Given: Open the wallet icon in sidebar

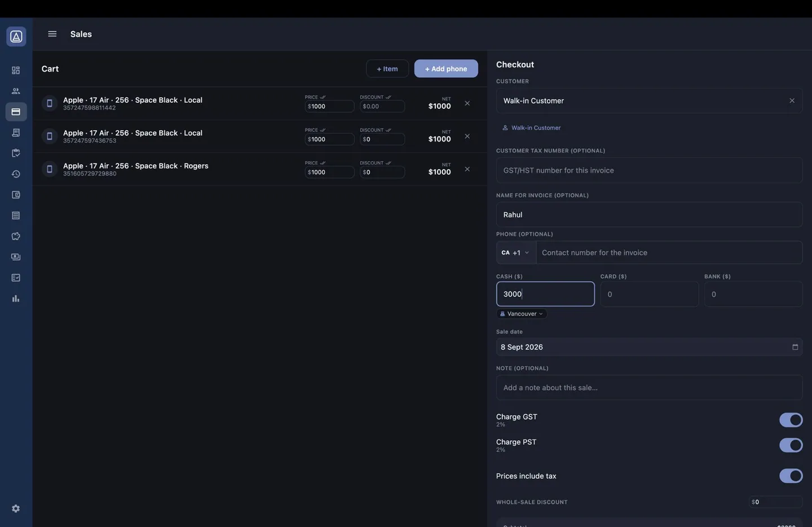Looking at the screenshot, I should [16, 195].
